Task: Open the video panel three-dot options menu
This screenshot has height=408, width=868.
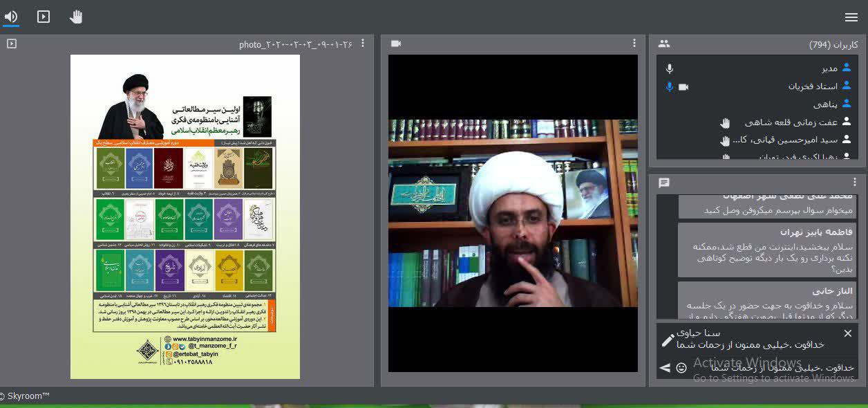Action: click(x=634, y=44)
